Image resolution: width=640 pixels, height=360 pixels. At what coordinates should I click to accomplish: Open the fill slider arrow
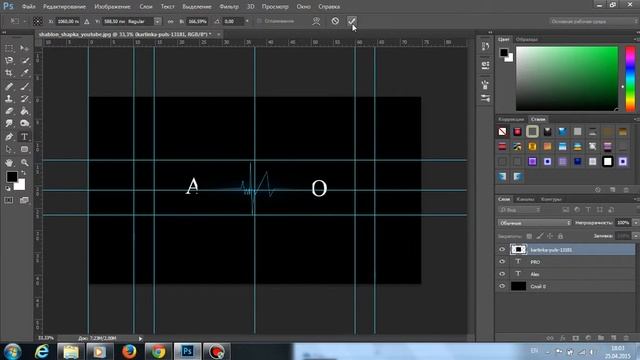pos(635,236)
